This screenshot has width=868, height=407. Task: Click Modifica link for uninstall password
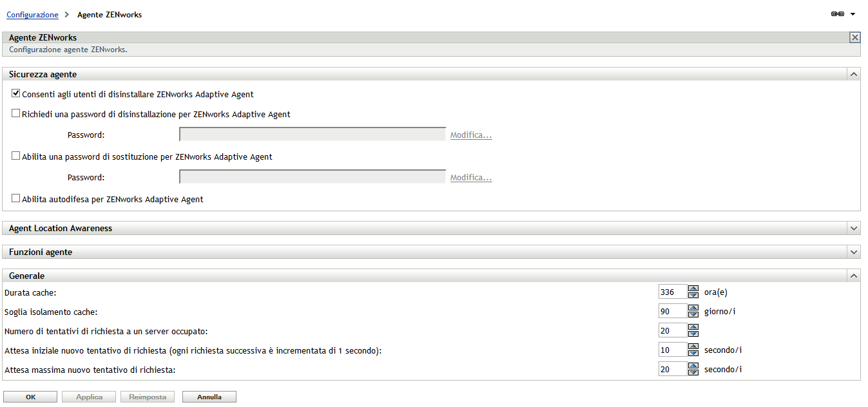pyautogui.click(x=471, y=135)
